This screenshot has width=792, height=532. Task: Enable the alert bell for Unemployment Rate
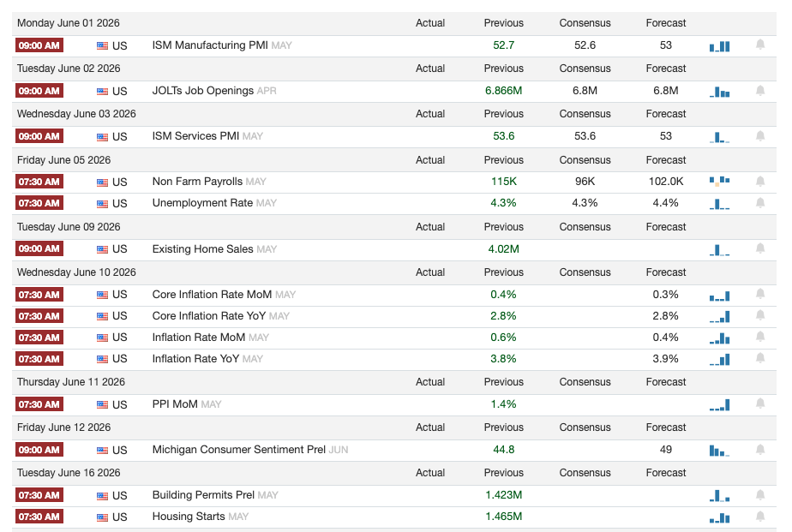pos(760,203)
